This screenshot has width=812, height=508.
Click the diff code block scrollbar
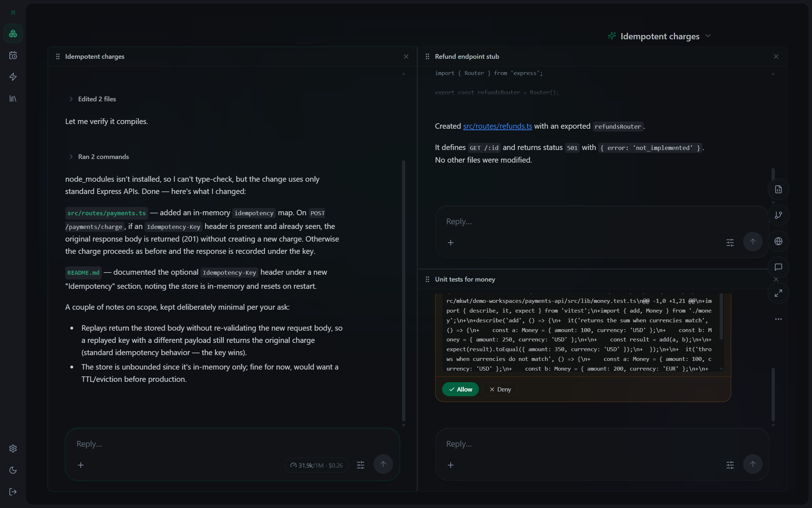(721, 317)
